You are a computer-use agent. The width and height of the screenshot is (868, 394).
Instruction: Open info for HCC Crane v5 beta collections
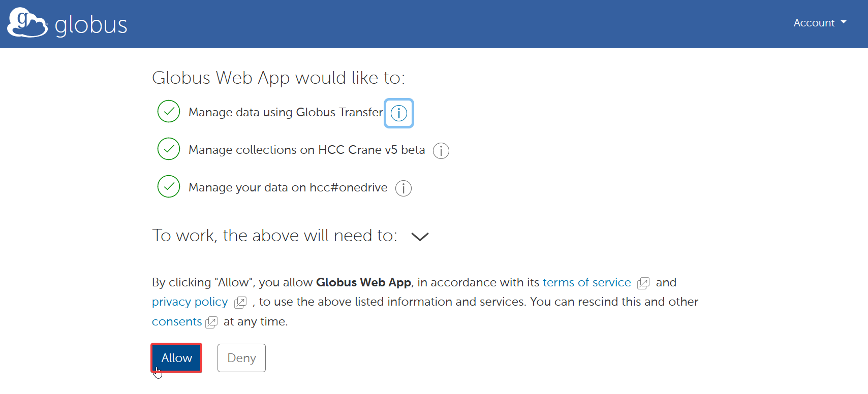click(441, 151)
